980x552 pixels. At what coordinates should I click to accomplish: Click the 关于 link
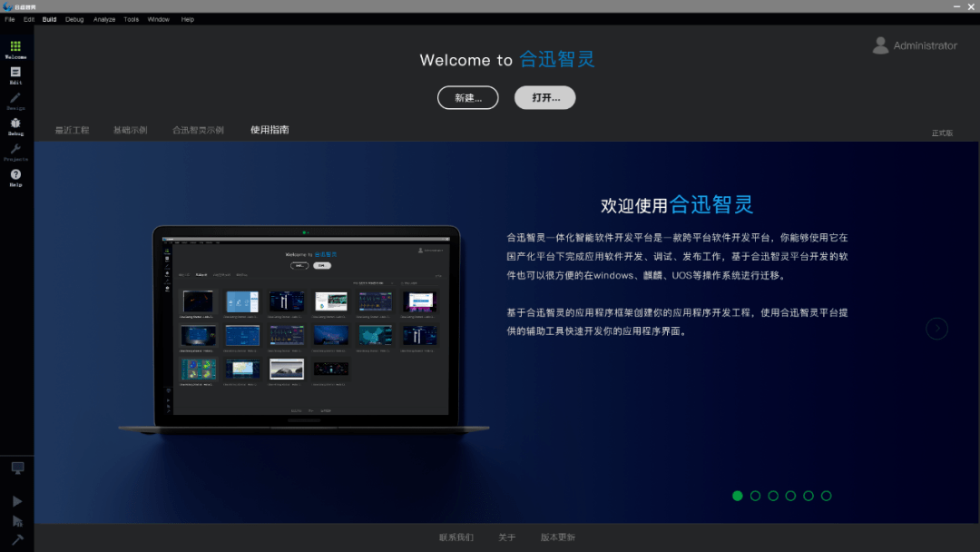click(507, 537)
